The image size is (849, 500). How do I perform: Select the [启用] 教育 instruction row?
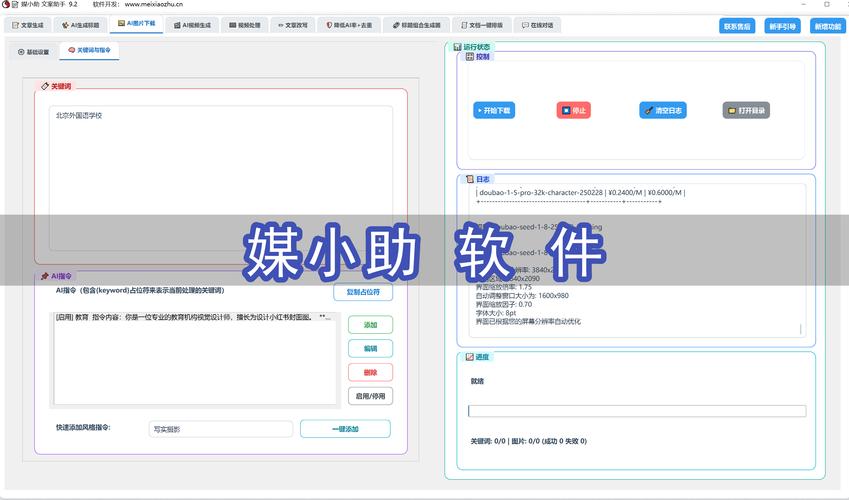point(194,317)
